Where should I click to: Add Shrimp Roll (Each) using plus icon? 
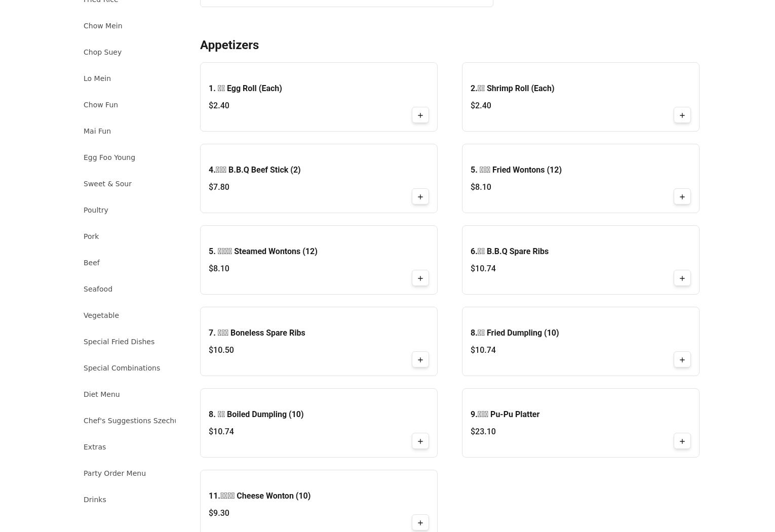tap(682, 115)
